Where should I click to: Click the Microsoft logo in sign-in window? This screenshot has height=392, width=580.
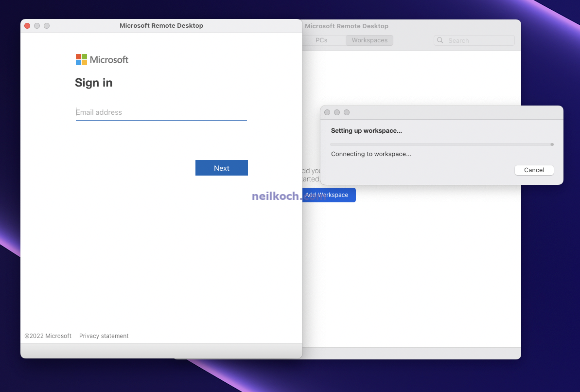pos(102,60)
